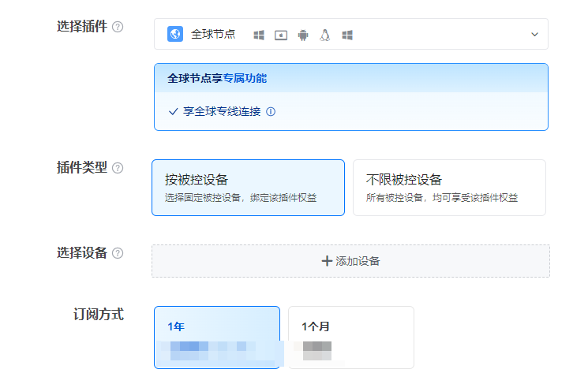This screenshot has height=373, width=588.
Task: Choose the 1个月 subscription option
Action: (x=351, y=338)
